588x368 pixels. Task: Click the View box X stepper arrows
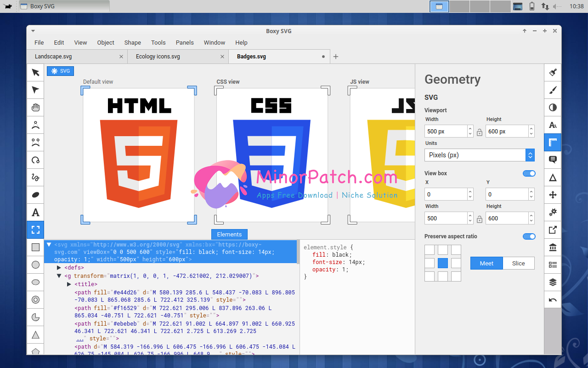tap(470, 195)
